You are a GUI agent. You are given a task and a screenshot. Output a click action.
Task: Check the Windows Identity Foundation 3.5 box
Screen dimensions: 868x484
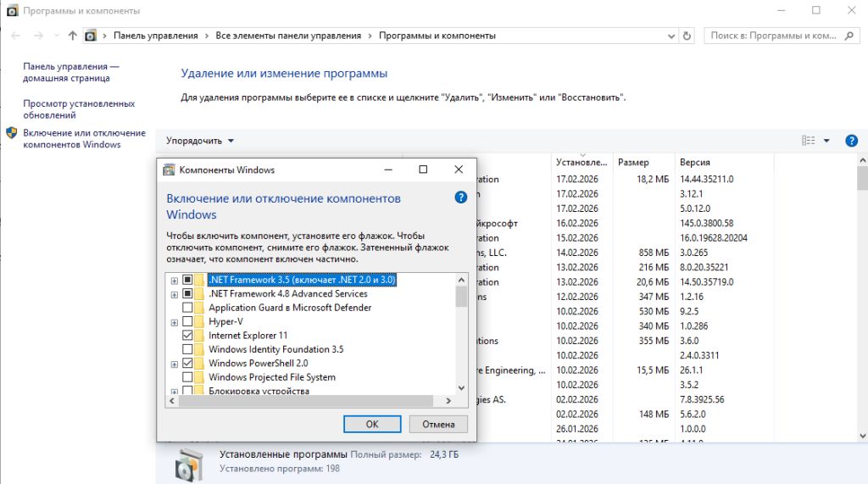click(187, 349)
